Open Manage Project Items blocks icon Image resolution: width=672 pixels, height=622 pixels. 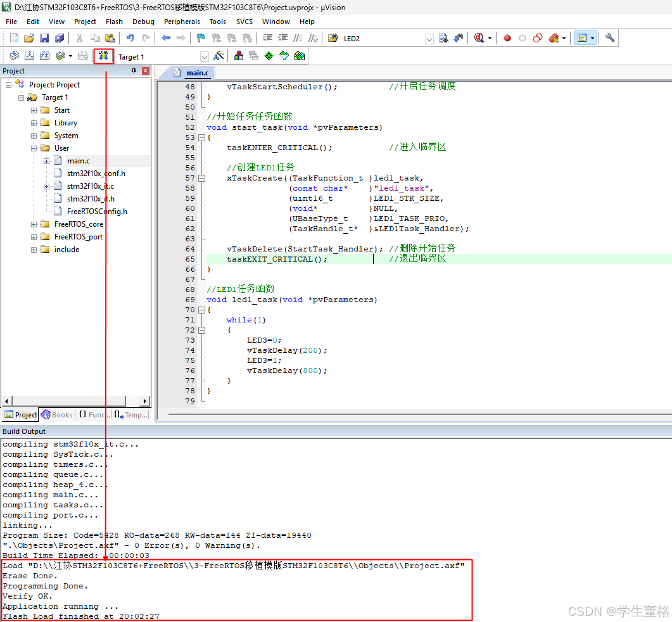coord(239,56)
